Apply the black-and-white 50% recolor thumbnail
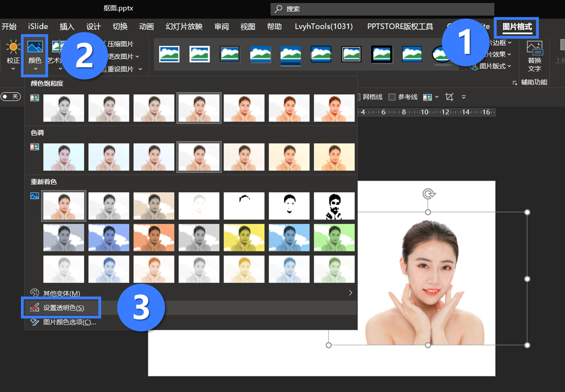This screenshot has height=392, width=565. point(289,206)
